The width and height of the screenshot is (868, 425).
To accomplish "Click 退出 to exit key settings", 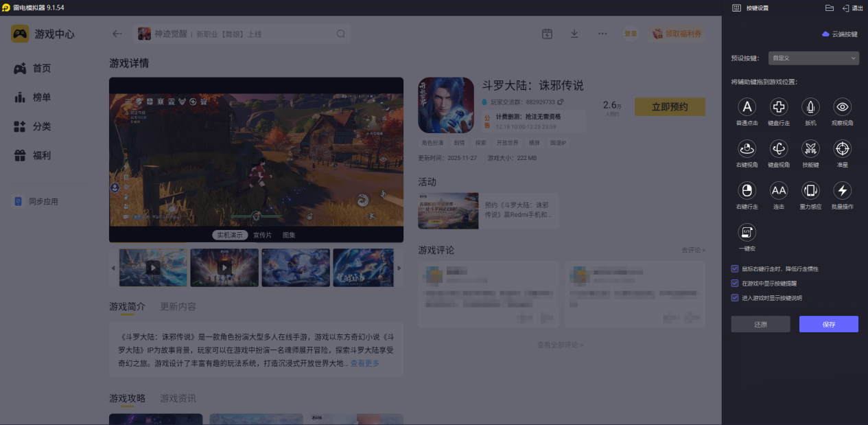I will pos(852,8).
